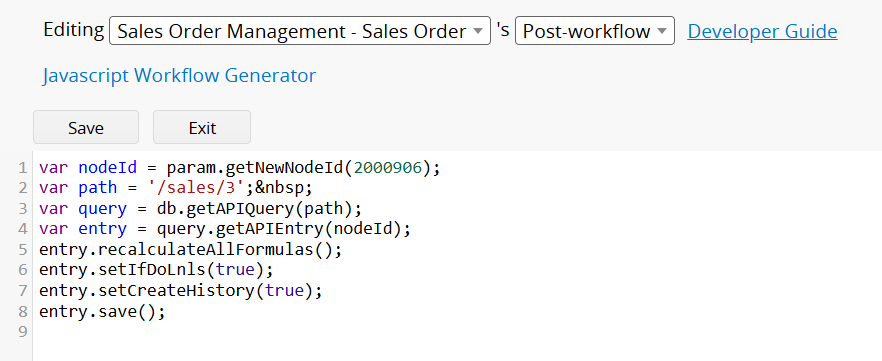The height and width of the screenshot is (361, 882).
Task: Click line number 1 in gutter
Action: [22, 168]
